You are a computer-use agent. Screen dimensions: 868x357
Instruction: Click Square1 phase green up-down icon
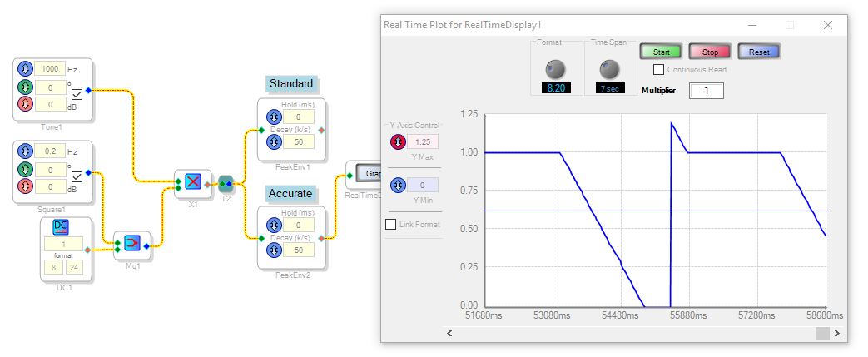[x=26, y=169]
